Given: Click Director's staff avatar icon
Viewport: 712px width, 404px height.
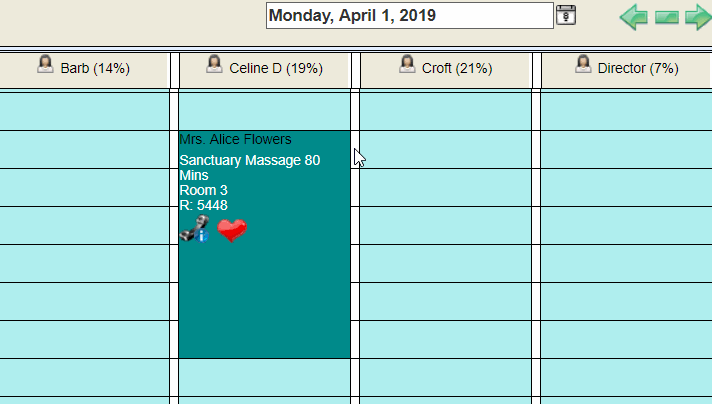Looking at the screenshot, I should click(583, 64).
